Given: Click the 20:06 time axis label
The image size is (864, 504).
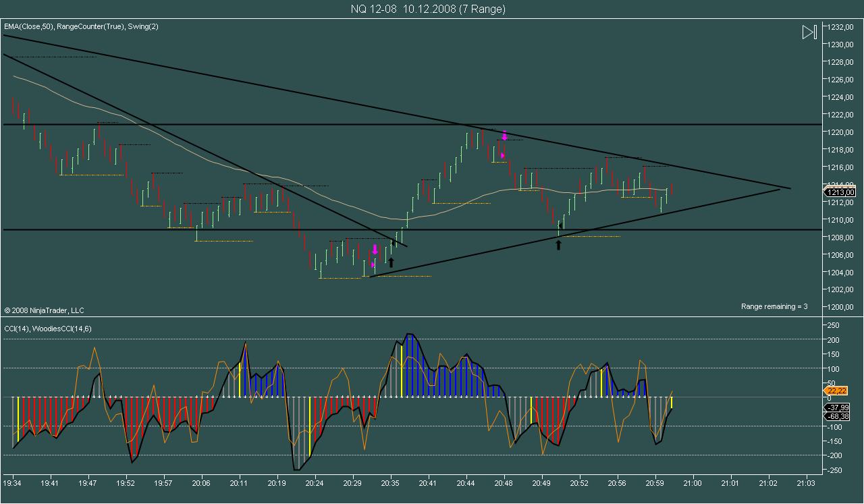Looking at the screenshot, I should tap(201, 483).
